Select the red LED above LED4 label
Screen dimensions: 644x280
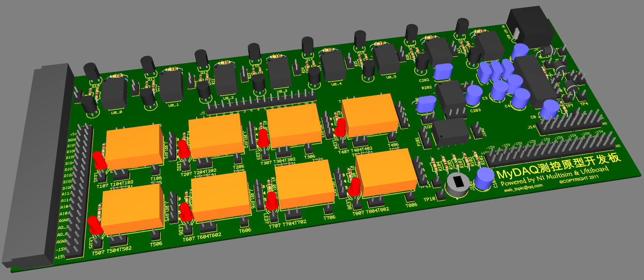point(340,127)
